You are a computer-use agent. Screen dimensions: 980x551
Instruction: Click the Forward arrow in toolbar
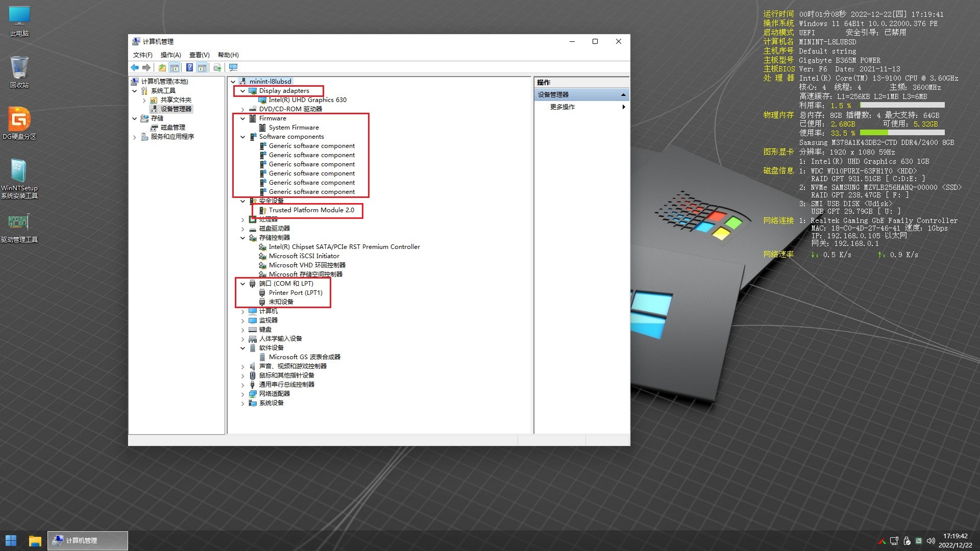(146, 67)
